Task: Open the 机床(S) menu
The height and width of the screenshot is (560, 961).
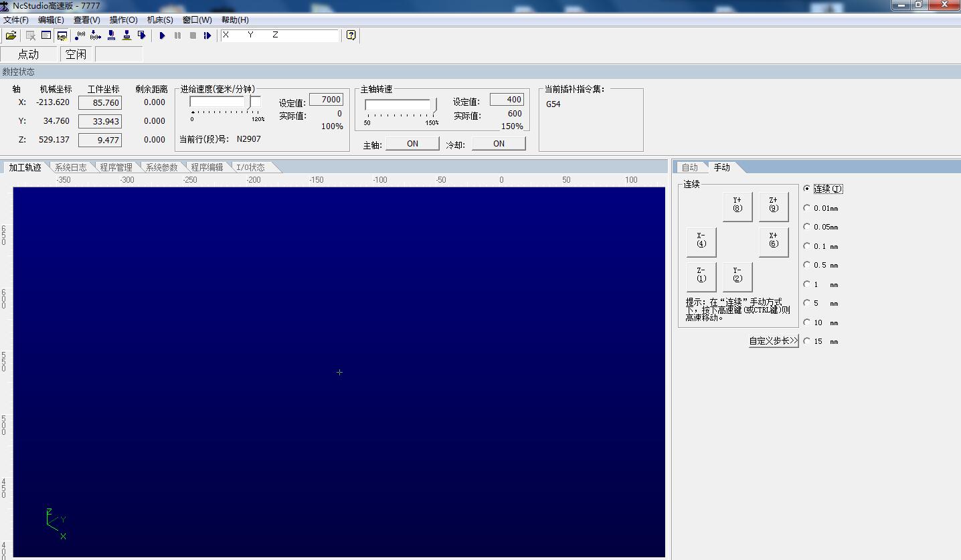Action: click(x=160, y=20)
